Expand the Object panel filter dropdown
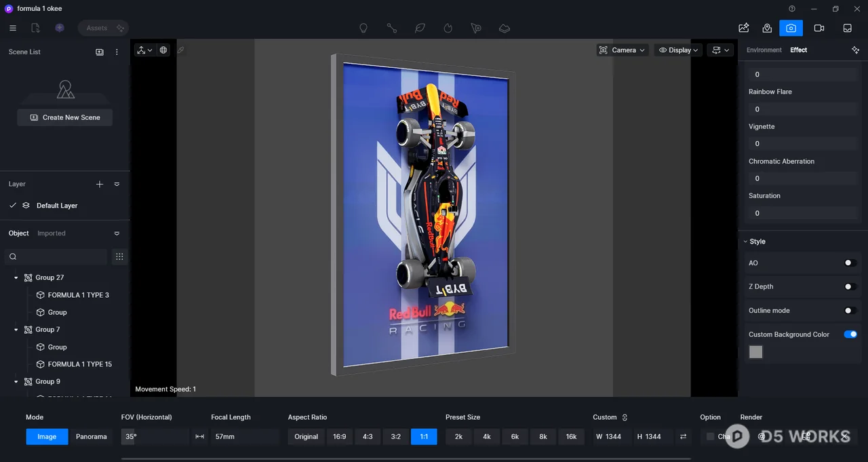This screenshot has height=462, width=868. 117,233
